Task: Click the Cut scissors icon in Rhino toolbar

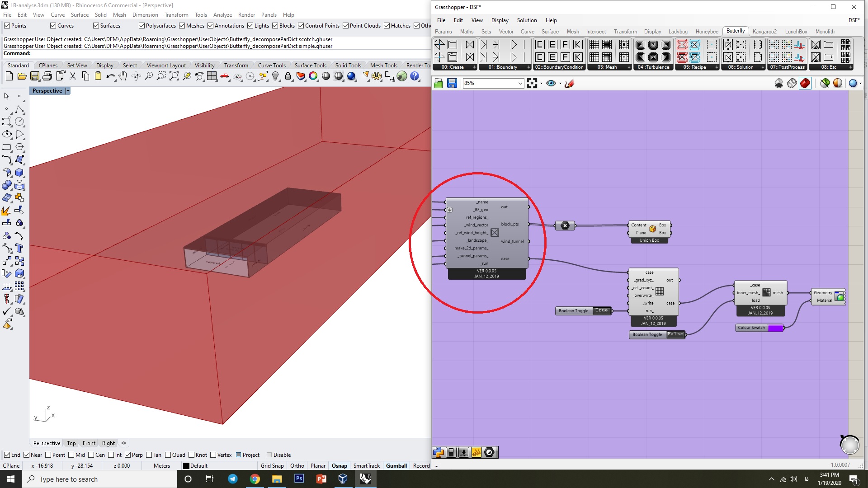Action: click(72, 76)
